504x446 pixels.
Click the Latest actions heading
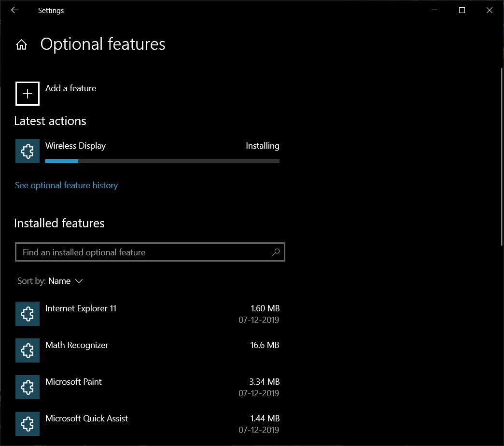pos(50,121)
